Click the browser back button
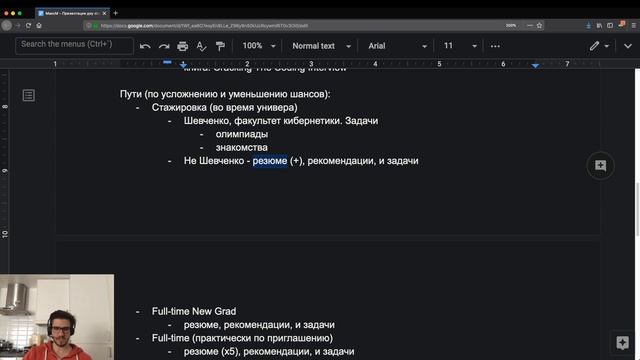The width and height of the screenshot is (640, 360). [x=7, y=25]
